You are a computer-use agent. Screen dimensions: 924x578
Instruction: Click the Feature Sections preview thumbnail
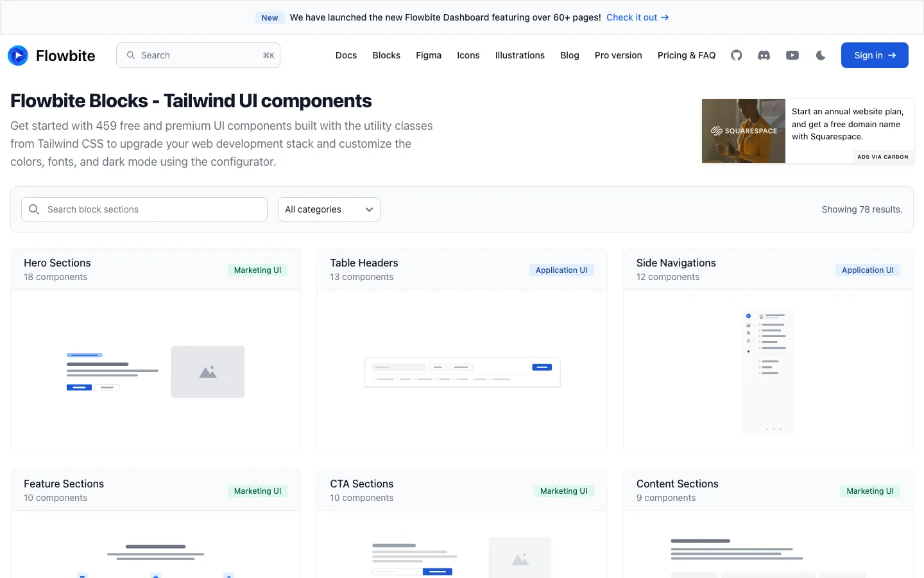(156, 545)
